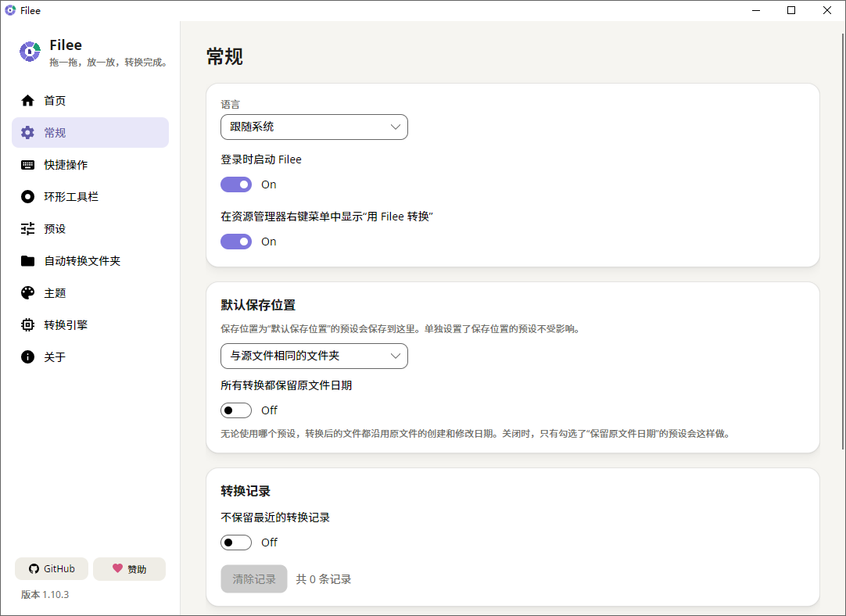Click the 常规 page title
This screenshot has height=616, width=846.
coord(224,56)
